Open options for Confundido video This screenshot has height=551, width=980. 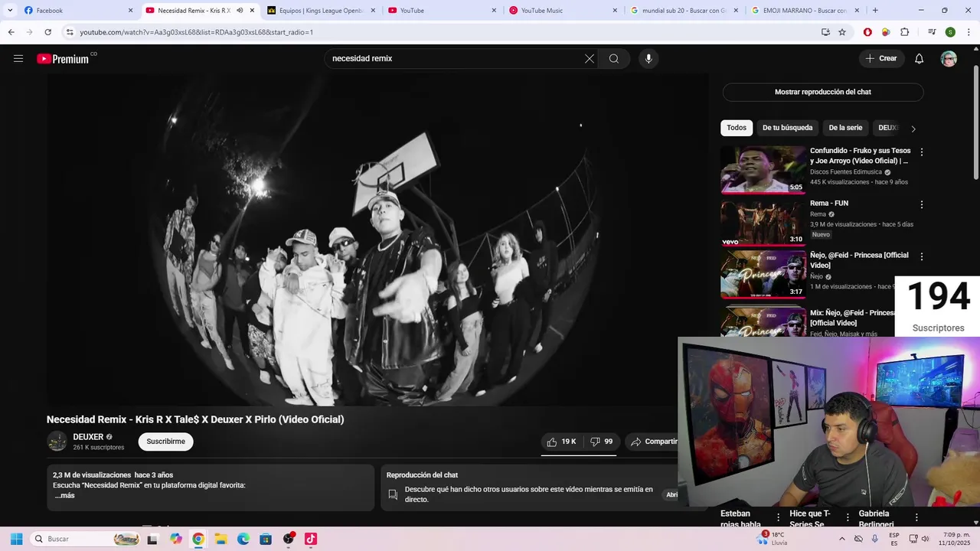(x=922, y=152)
